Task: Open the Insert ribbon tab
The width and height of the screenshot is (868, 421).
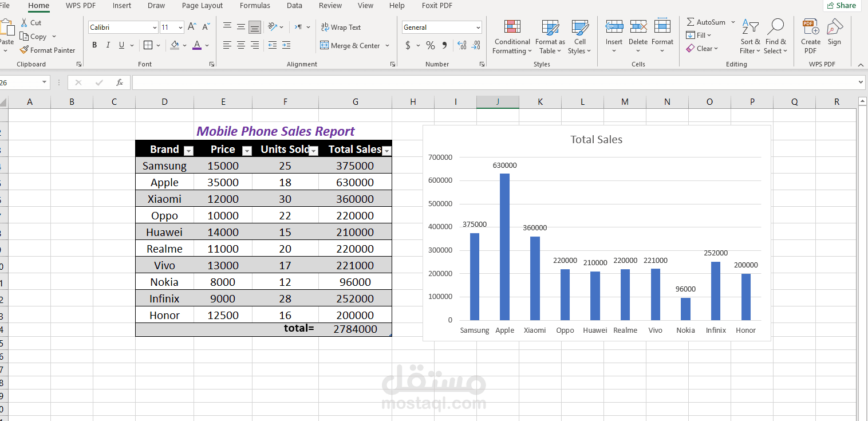Action: click(x=122, y=6)
